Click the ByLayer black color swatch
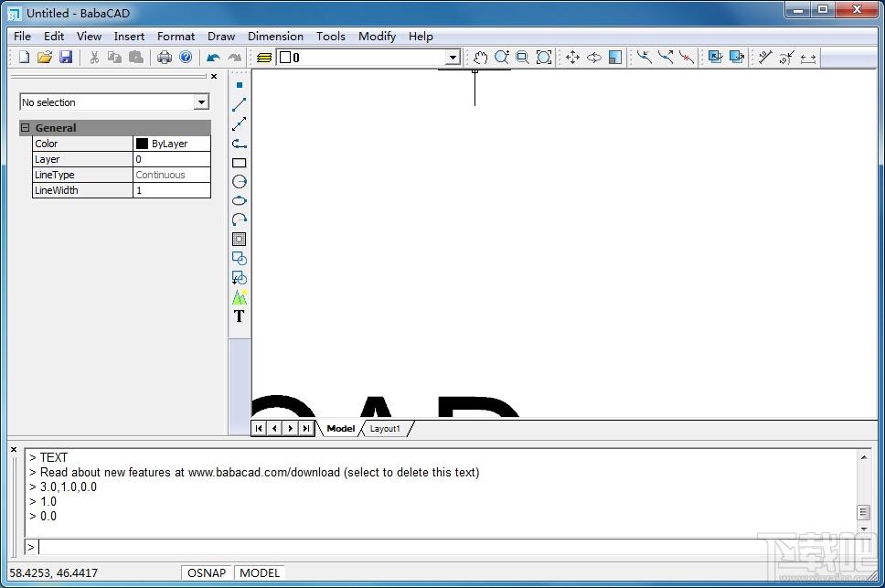This screenshot has width=885, height=588. (143, 144)
